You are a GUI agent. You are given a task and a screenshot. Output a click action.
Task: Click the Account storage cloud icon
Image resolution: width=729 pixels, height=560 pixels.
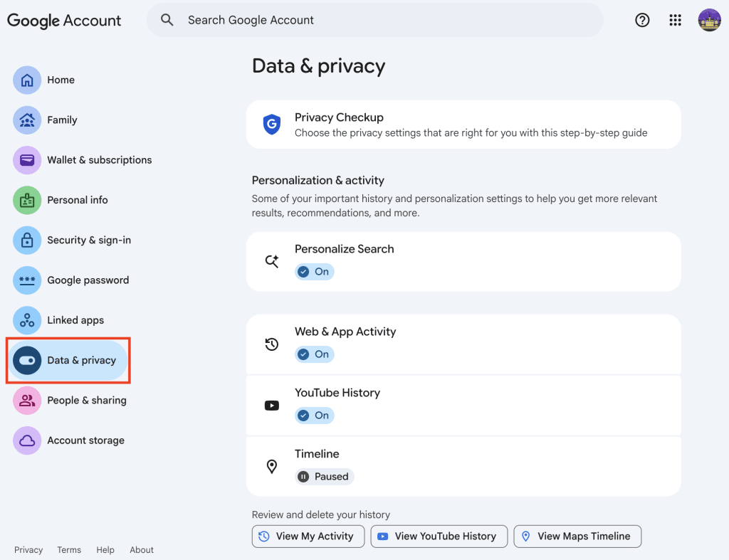tap(27, 440)
